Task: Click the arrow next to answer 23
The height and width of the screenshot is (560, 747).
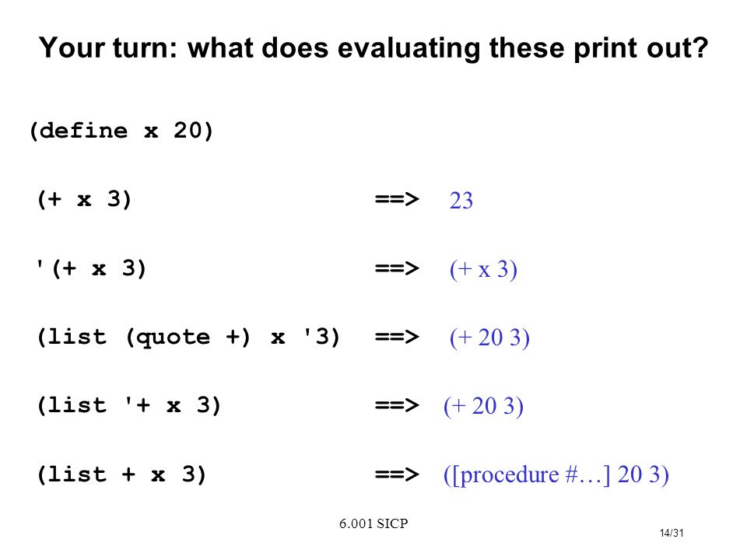Action: coord(397,199)
